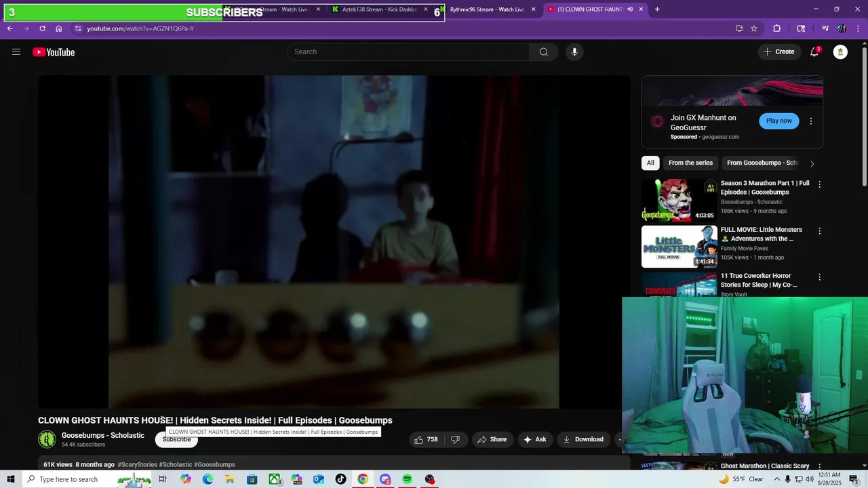Open the browser profile avatar
The height and width of the screenshot is (488, 868).
842,28
